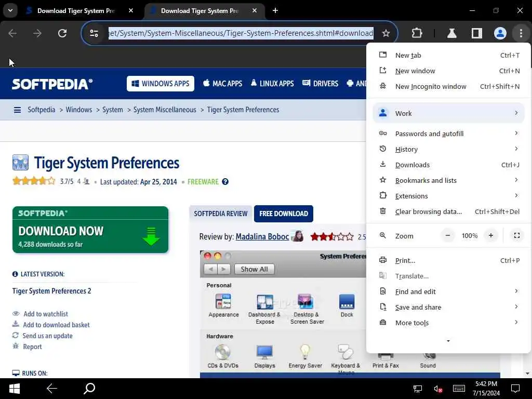Open the tab search dropdown arrow
Screen dimensions: 532x399
tap(10, 10)
